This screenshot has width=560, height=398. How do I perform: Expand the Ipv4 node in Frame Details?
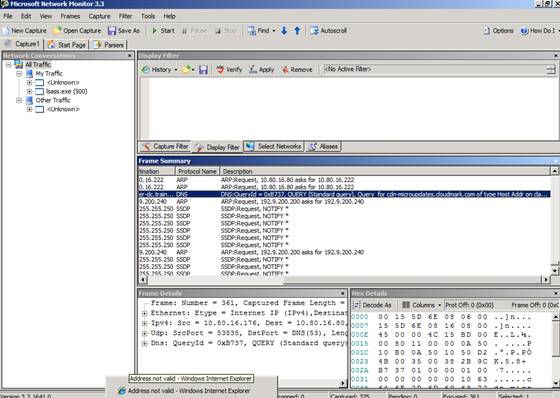[x=144, y=324]
